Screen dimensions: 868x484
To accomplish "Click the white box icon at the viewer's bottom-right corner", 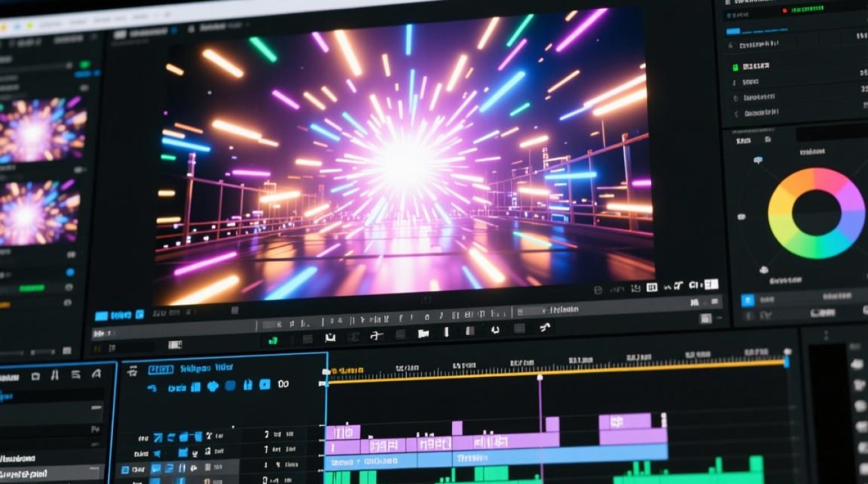I will (710, 284).
